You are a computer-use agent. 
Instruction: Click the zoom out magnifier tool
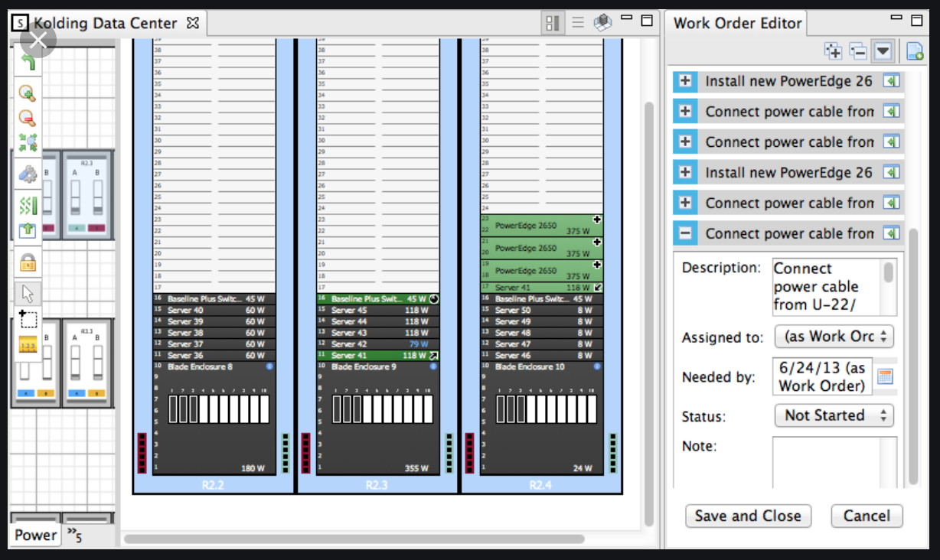(28, 119)
